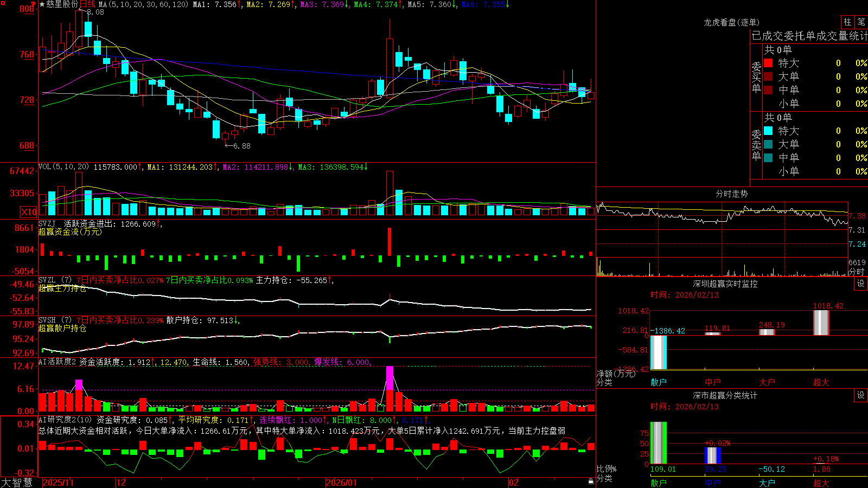Click the 深市超赢分类统计 panel title
The height and width of the screenshot is (488, 868).
click(725, 395)
